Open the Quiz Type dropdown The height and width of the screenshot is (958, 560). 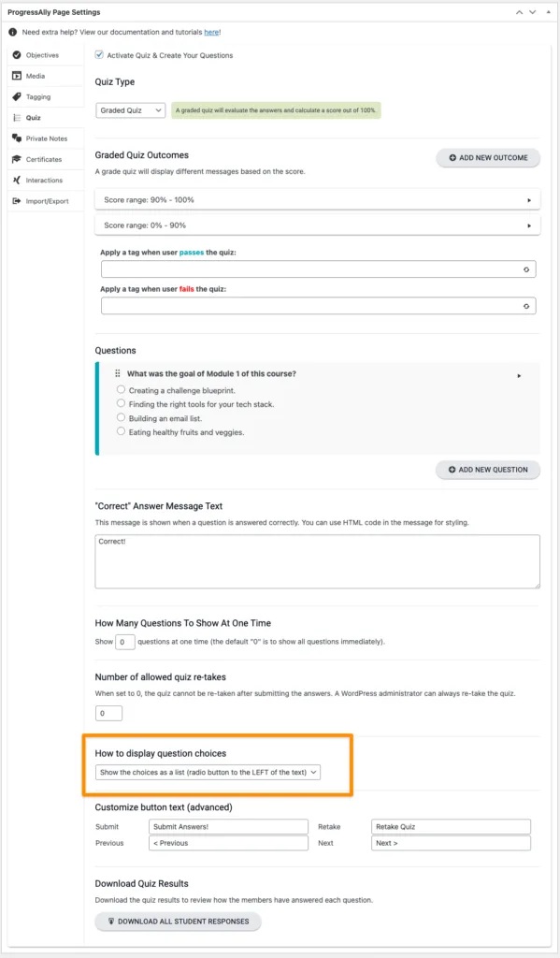[x=129, y=109]
